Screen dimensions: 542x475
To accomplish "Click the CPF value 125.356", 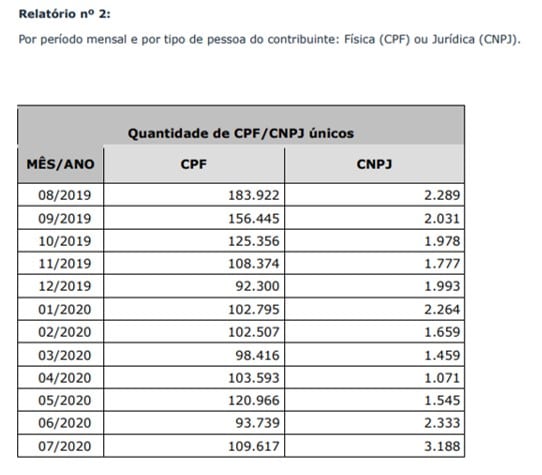I will coord(254,241).
